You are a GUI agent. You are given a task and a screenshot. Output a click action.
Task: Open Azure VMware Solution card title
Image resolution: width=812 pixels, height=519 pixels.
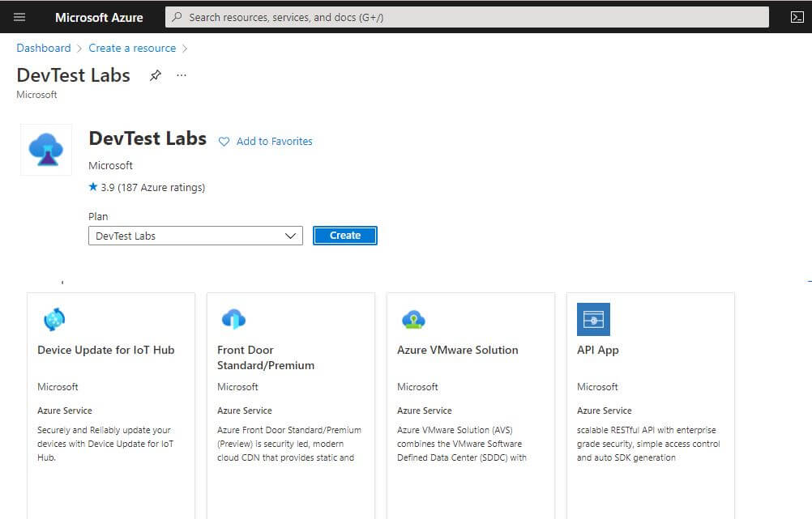click(x=457, y=350)
